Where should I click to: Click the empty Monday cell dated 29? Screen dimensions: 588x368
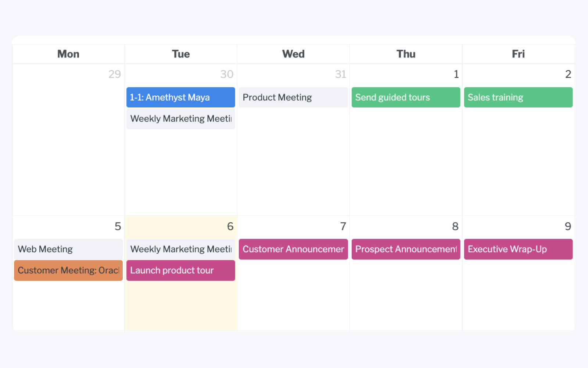pos(68,147)
